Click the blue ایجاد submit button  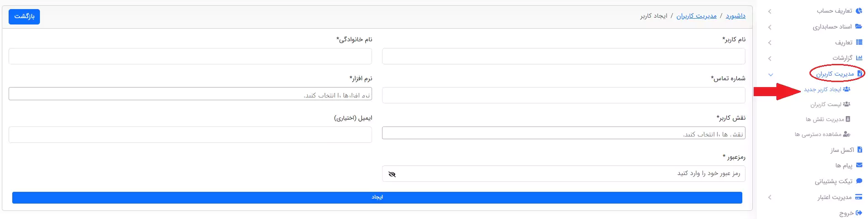click(377, 198)
